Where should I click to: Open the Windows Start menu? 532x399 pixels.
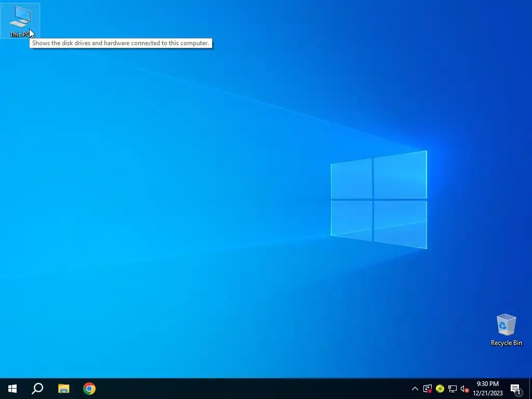point(12,389)
